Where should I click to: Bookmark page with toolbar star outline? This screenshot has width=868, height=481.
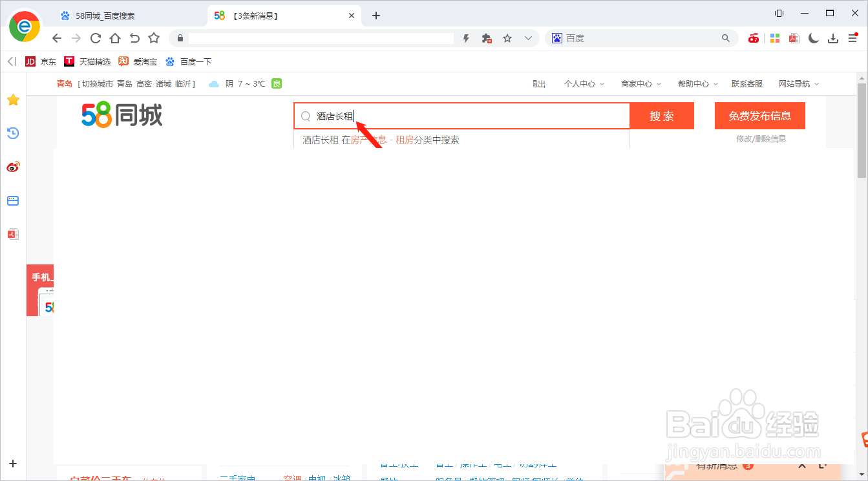[x=154, y=38]
